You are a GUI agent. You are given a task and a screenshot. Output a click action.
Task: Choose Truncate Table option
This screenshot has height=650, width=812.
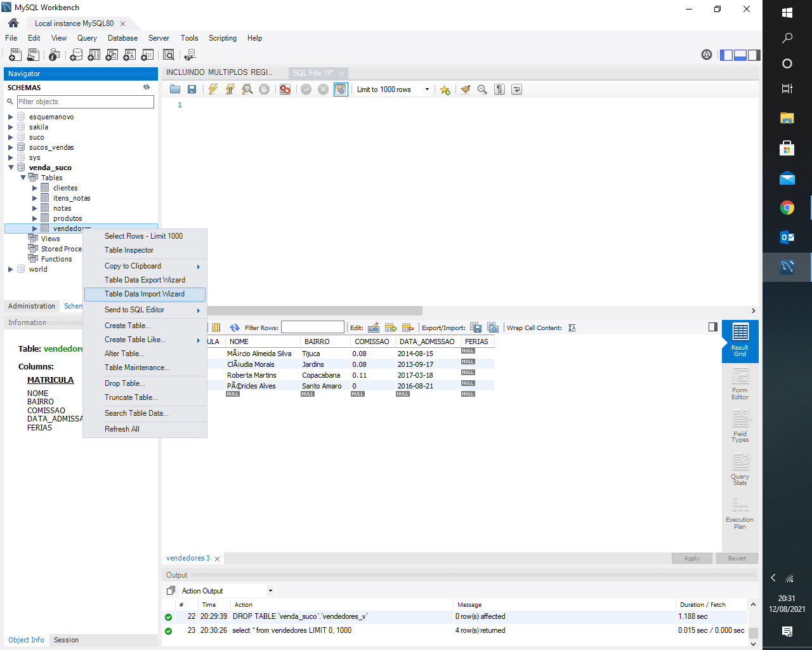pyautogui.click(x=145, y=397)
